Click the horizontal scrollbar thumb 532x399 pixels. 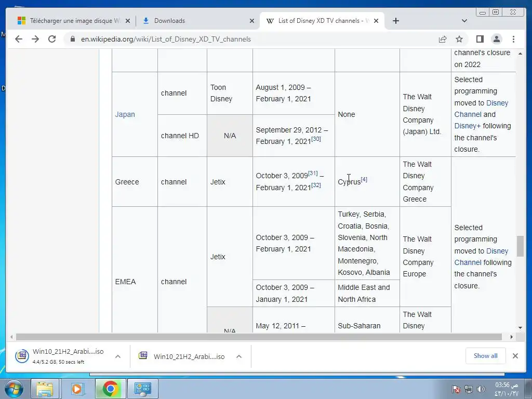coord(259,337)
